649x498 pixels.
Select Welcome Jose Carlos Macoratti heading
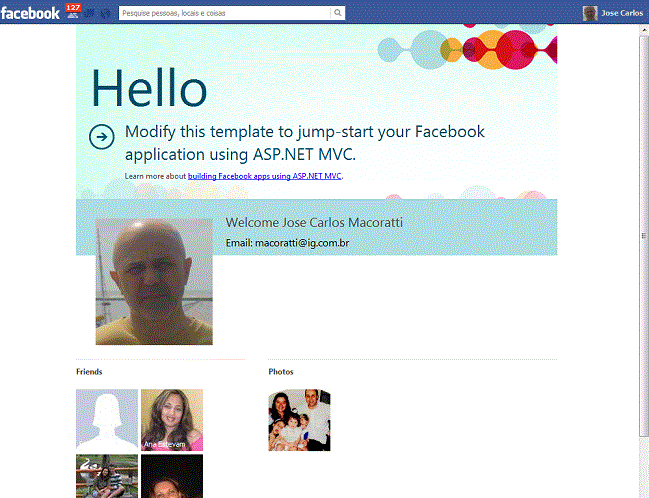314,222
